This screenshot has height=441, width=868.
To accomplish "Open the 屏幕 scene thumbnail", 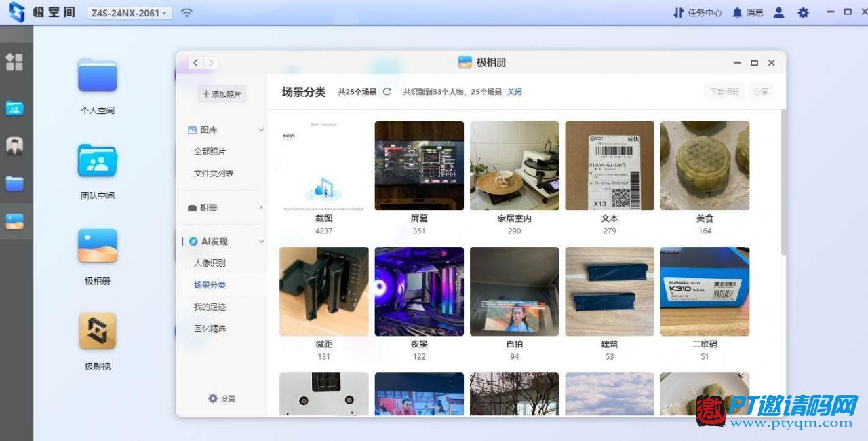I will point(419,166).
